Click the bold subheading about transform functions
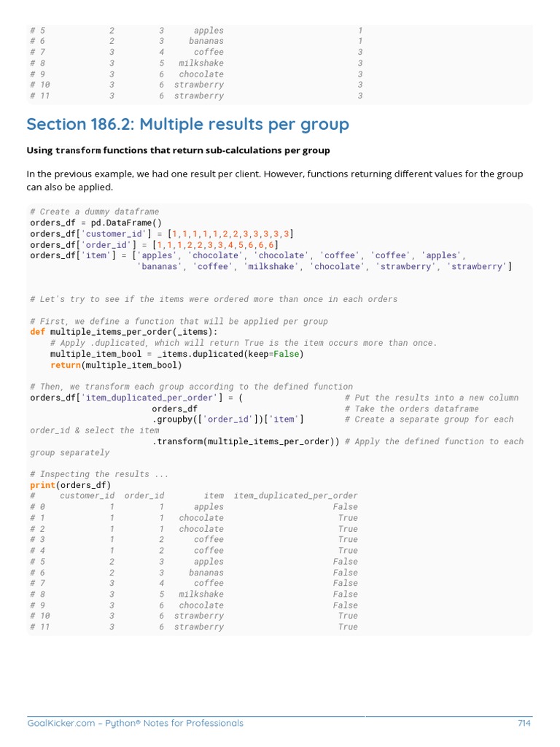The image size is (560, 747). [178, 150]
